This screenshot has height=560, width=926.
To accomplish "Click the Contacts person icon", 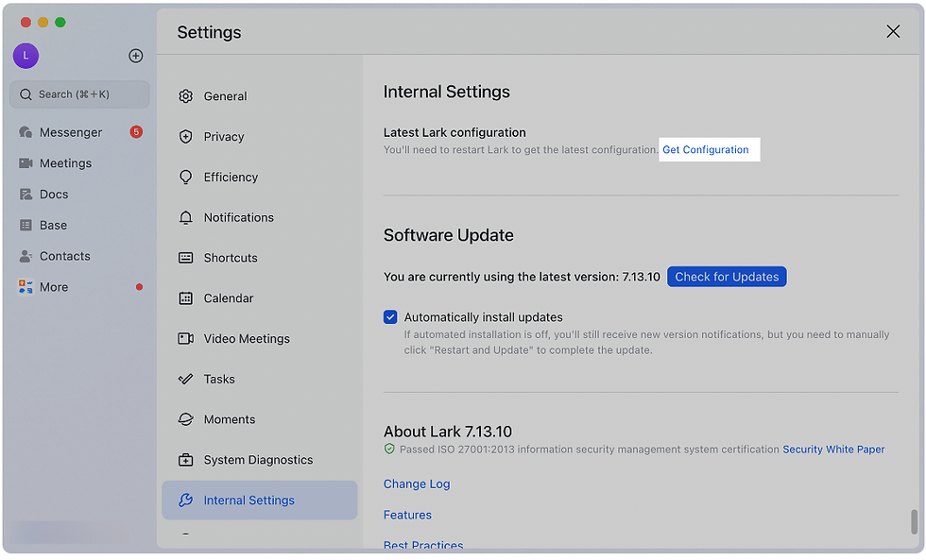I will (x=26, y=256).
